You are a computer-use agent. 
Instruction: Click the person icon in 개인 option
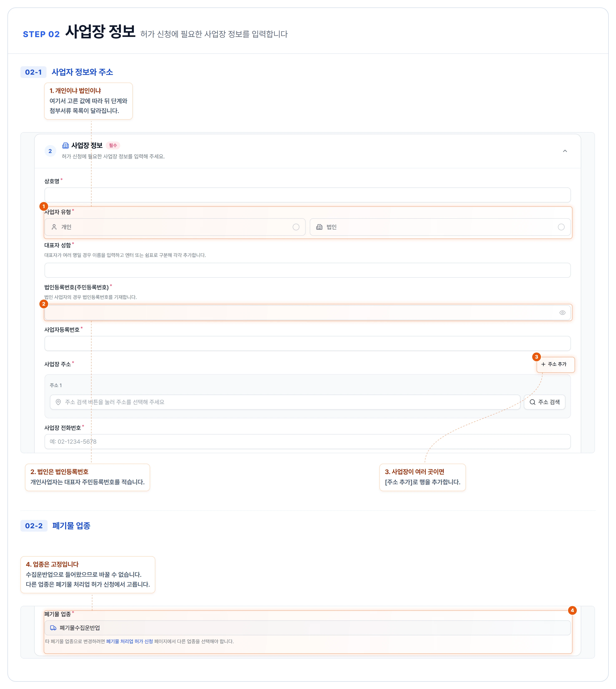click(54, 227)
